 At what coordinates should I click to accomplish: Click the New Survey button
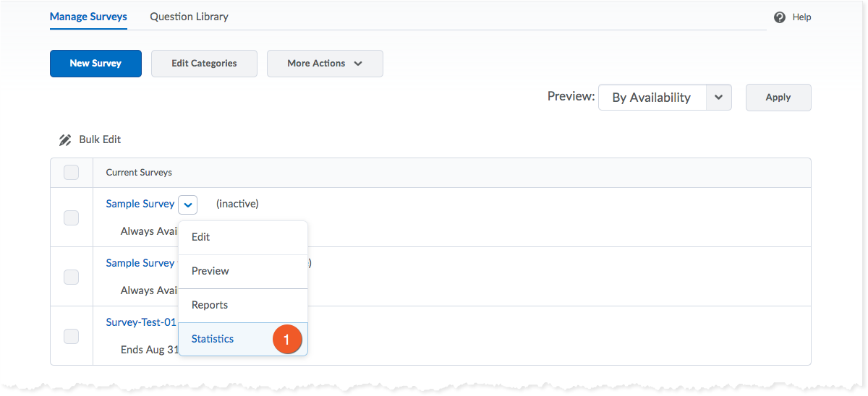point(95,64)
